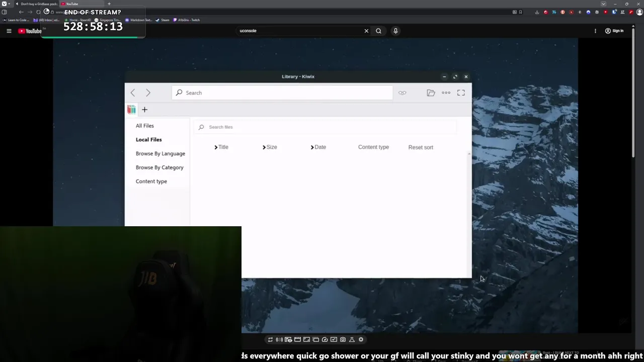Go to the YouTube home logo

coord(30,31)
